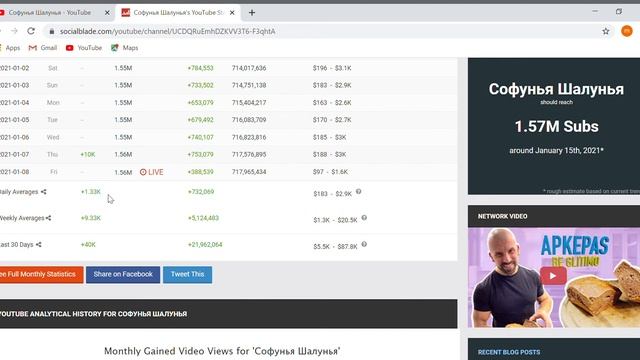Select the +1.33K daily average subscribers
This screenshot has width=640, height=360.
(x=91, y=192)
